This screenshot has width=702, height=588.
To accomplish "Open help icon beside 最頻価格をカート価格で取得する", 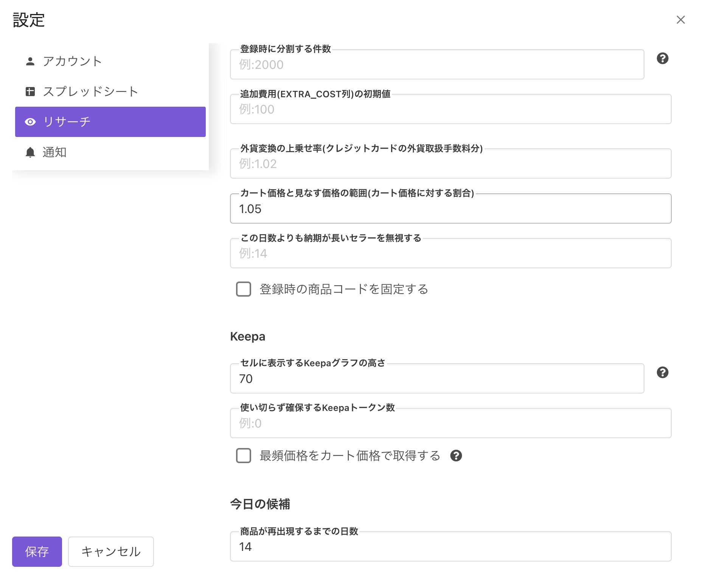I will [x=456, y=456].
